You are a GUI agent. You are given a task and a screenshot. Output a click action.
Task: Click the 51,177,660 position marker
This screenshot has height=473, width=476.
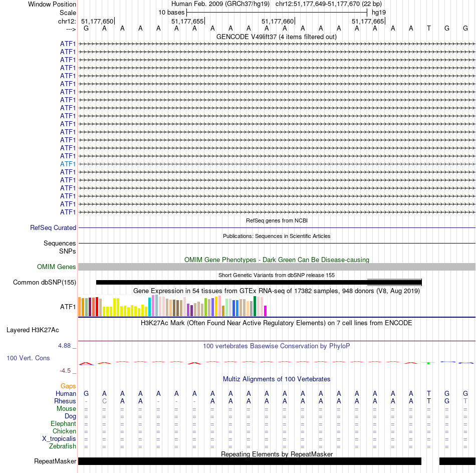click(278, 21)
